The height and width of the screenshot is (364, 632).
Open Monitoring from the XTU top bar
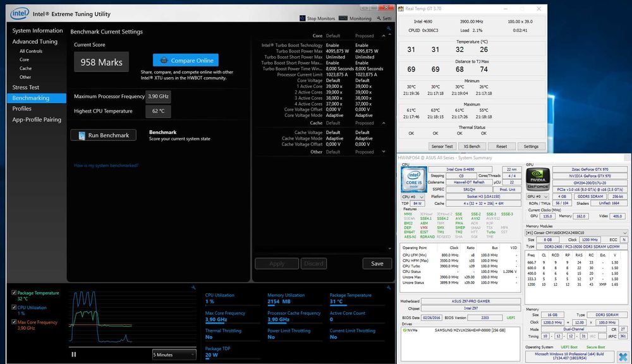tap(355, 18)
